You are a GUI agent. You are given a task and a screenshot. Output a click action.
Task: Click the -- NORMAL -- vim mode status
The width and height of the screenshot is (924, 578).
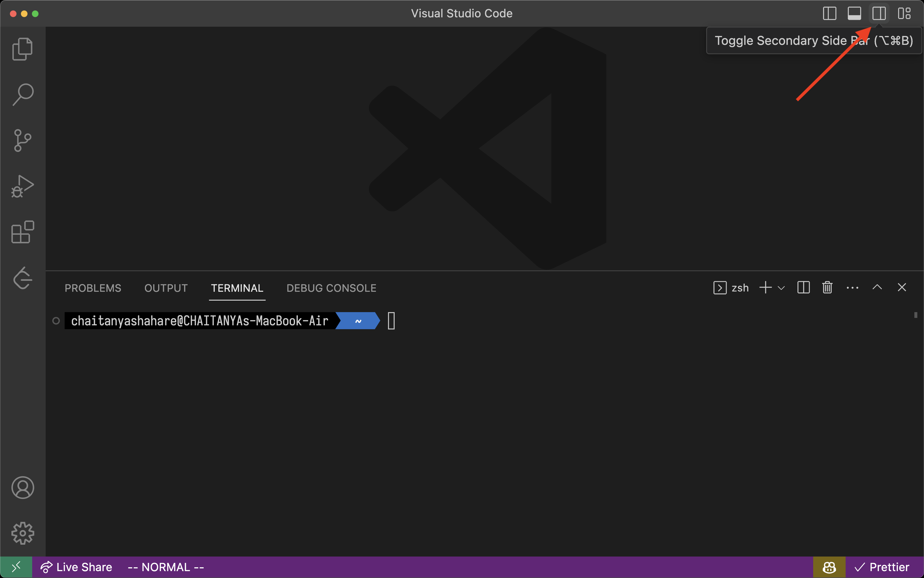166,567
